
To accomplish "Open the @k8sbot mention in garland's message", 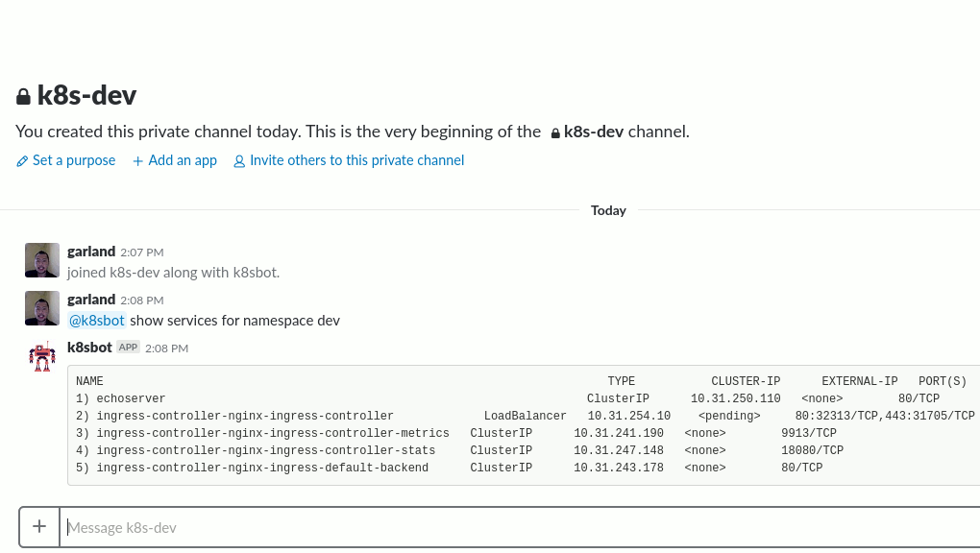I will click(97, 321).
